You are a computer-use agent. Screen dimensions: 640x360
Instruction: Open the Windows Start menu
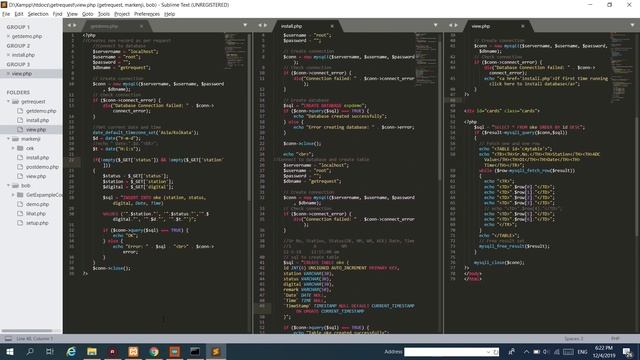coord(9,351)
